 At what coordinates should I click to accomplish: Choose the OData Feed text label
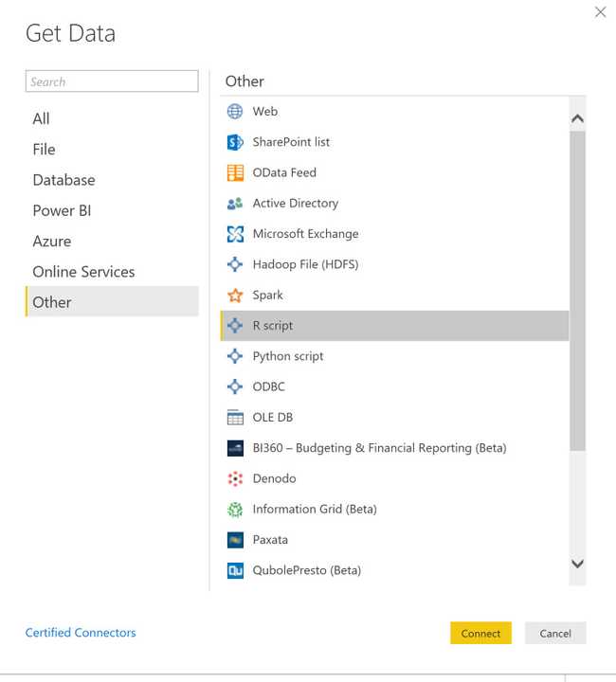point(284,172)
